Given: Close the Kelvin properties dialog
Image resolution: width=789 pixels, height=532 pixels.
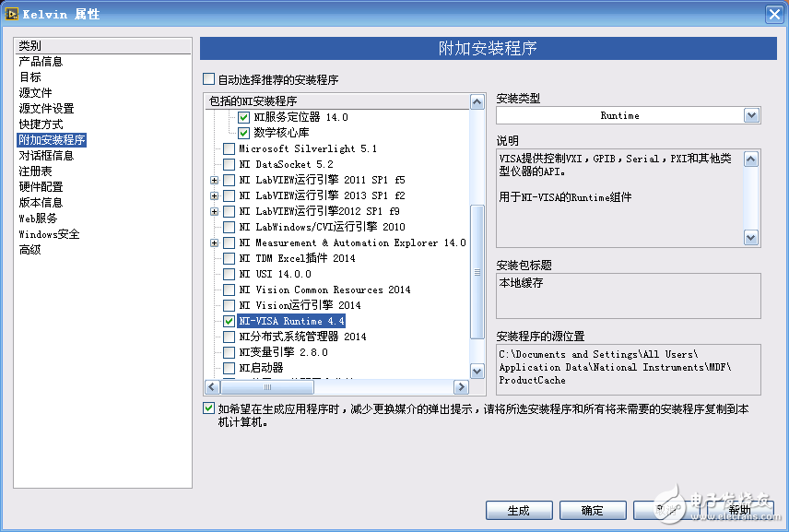Looking at the screenshot, I should point(774,14).
